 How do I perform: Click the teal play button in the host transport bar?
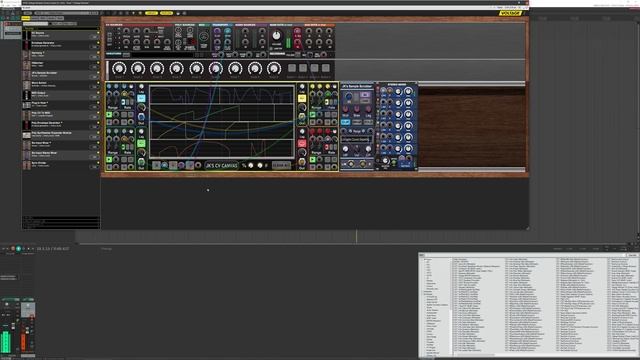(x=18, y=248)
